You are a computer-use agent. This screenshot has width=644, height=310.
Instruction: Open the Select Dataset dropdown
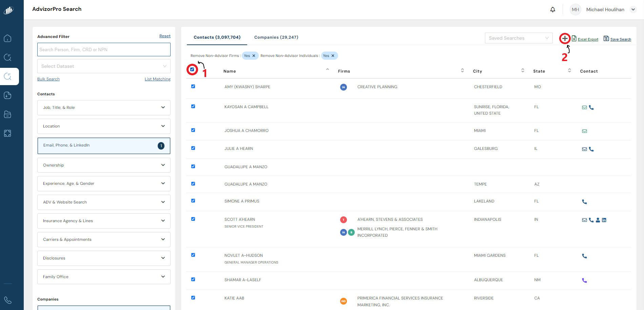click(x=104, y=66)
